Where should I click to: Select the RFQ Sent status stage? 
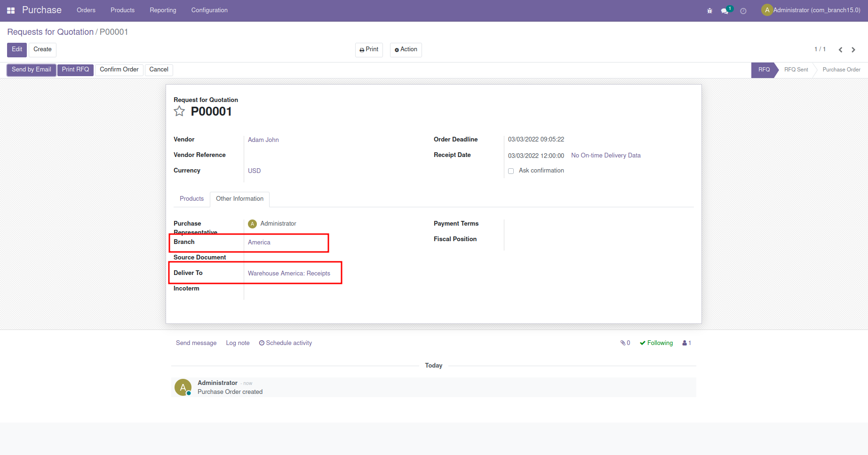796,70
